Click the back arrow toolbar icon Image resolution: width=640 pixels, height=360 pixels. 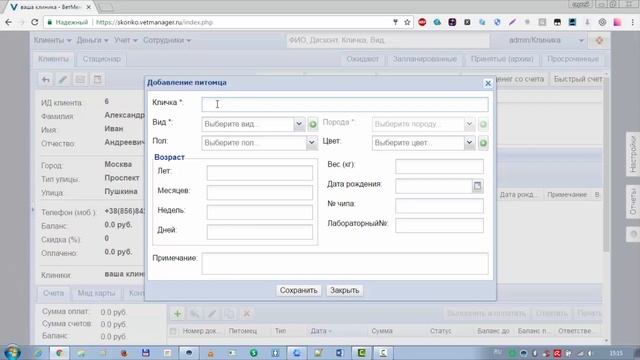[x=46, y=79]
